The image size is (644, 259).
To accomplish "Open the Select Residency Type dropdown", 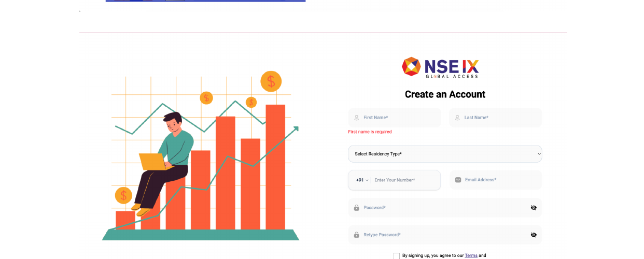I will click(445, 154).
